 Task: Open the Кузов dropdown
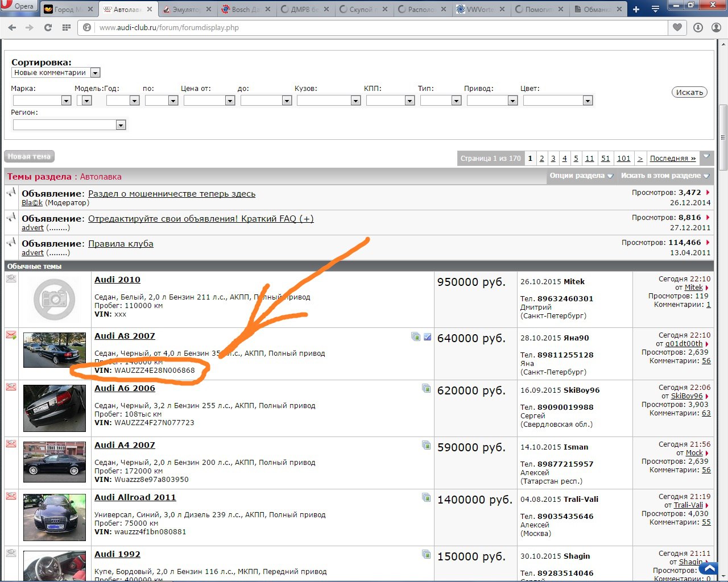tap(329, 101)
